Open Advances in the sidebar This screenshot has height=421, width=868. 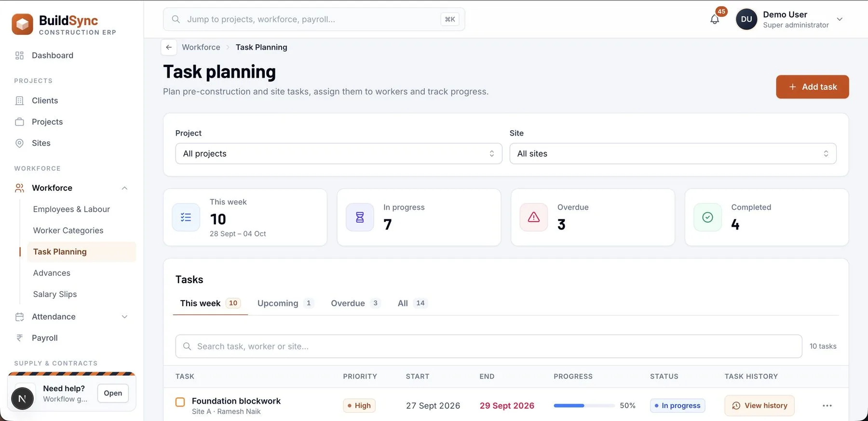pos(52,273)
